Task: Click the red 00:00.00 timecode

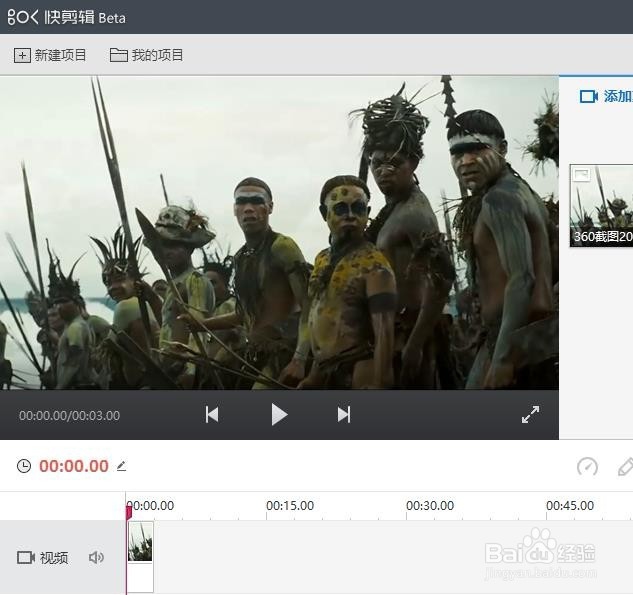Action: pos(74,466)
